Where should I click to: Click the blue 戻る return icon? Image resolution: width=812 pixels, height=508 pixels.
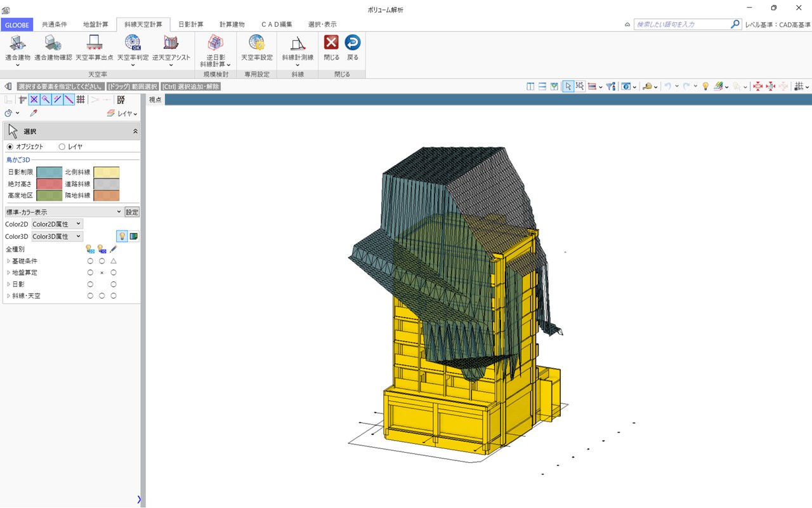(353, 43)
